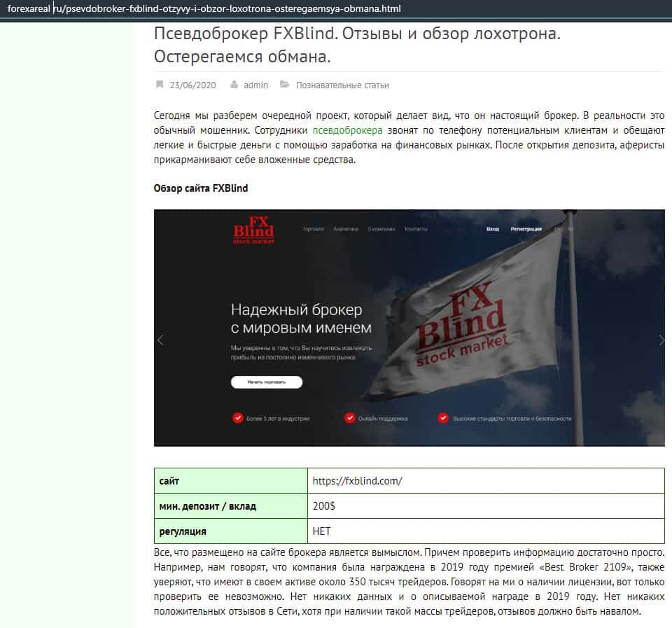Click the address bar URL forexareal
The image size is (672, 628).
point(204,8)
